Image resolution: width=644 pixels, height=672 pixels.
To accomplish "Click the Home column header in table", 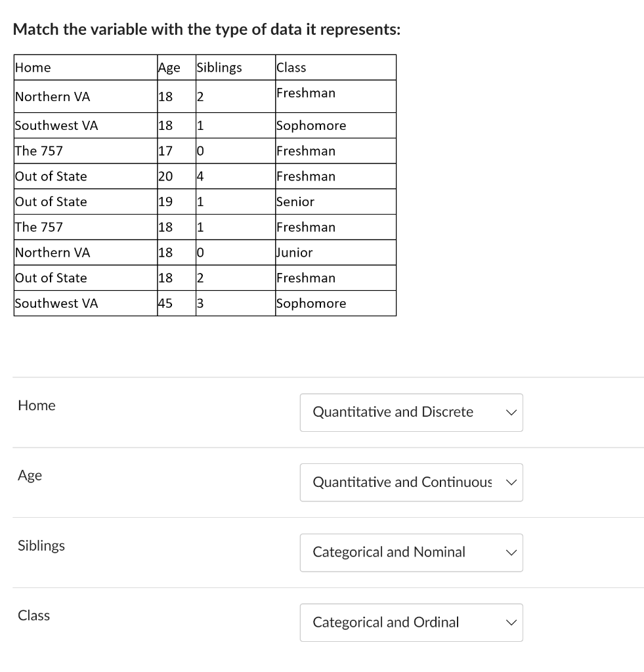I will [33, 68].
